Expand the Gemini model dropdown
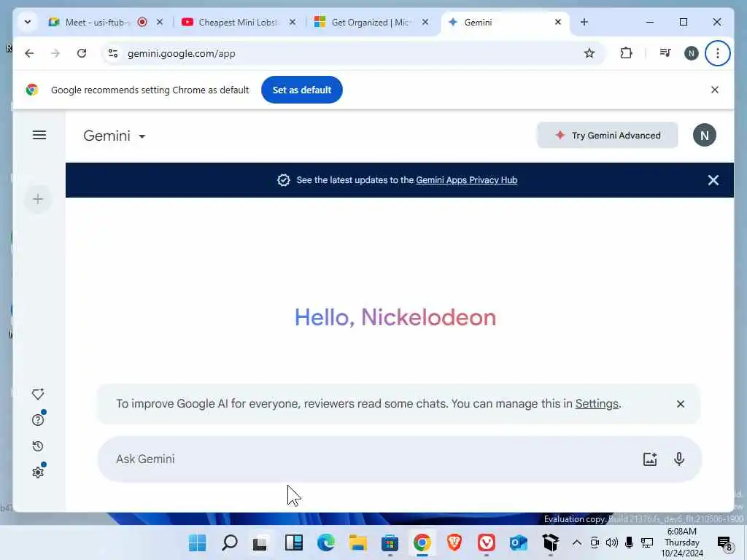 [x=115, y=136]
